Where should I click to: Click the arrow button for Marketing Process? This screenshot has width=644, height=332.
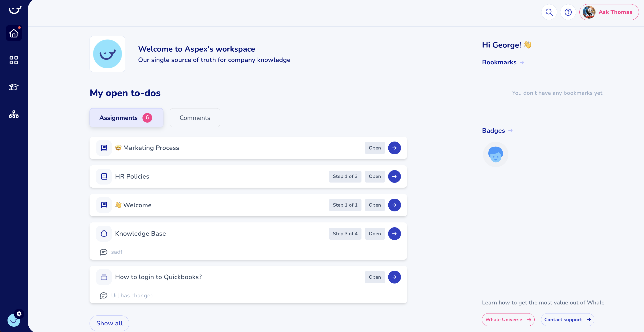(x=394, y=148)
